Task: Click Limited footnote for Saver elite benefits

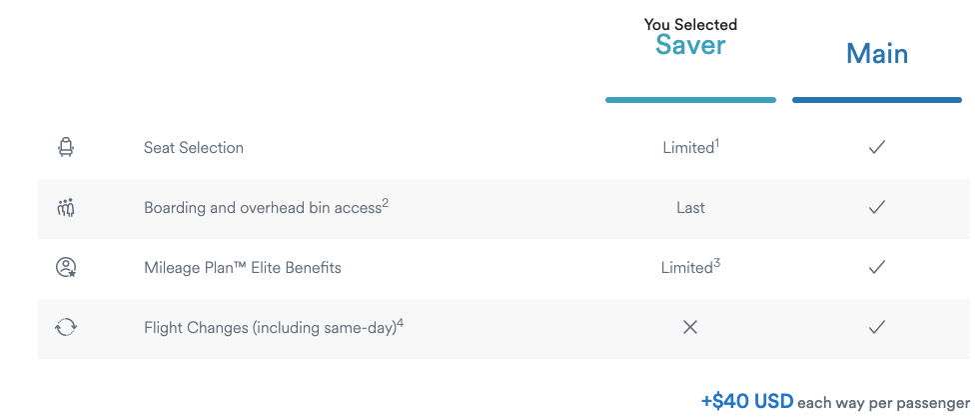Action: [x=689, y=268]
